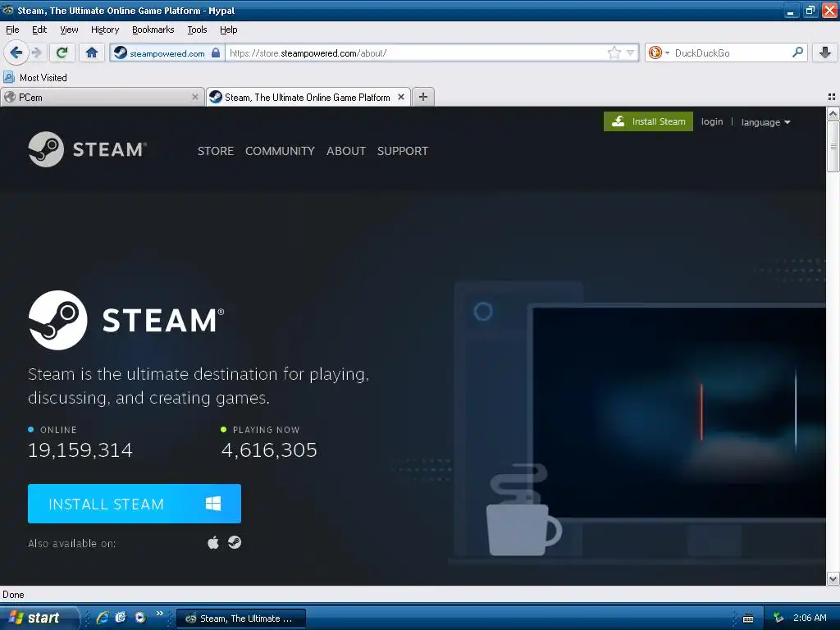Open a new tab with plus button
840x630 pixels.
pos(423,97)
